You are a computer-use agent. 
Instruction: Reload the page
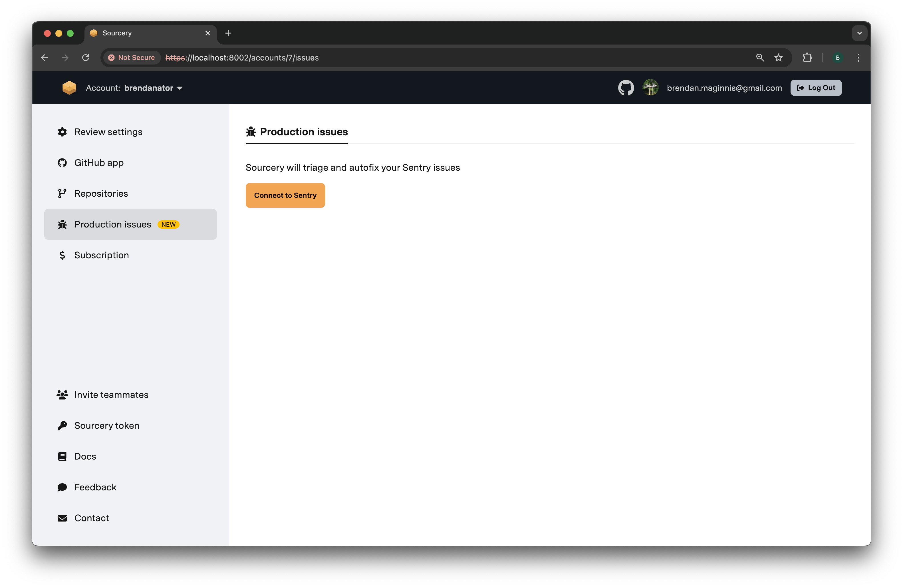pyautogui.click(x=86, y=58)
